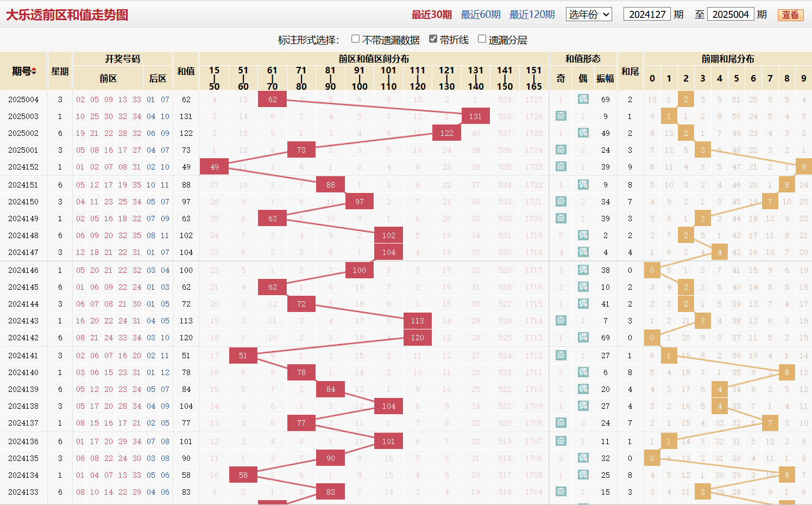The image size is (812, 505).
Task: Click orange tail cell 8 in row 2024140
Action: [x=787, y=372]
